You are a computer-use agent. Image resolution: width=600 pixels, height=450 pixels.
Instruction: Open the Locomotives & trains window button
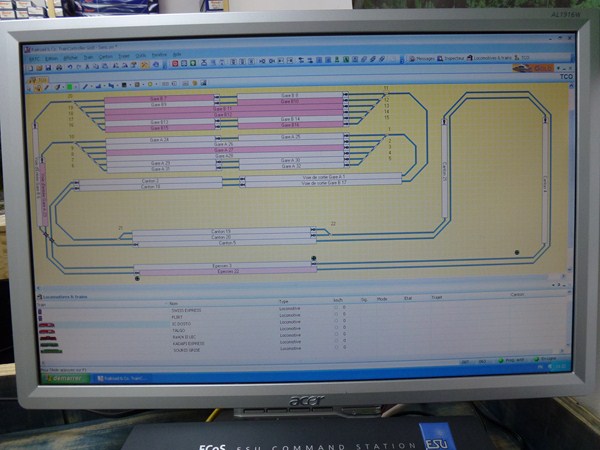489,58
